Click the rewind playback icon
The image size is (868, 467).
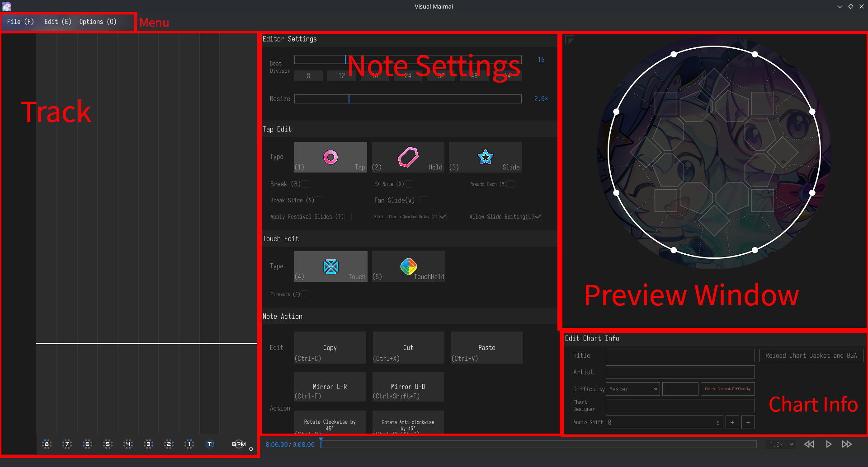pyautogui.click(x=809, y=444)
